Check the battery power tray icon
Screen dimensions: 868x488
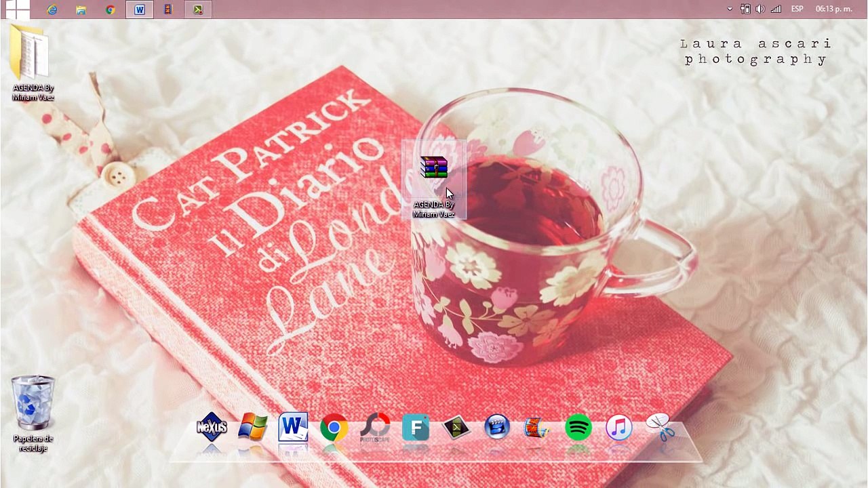[745, 9]
